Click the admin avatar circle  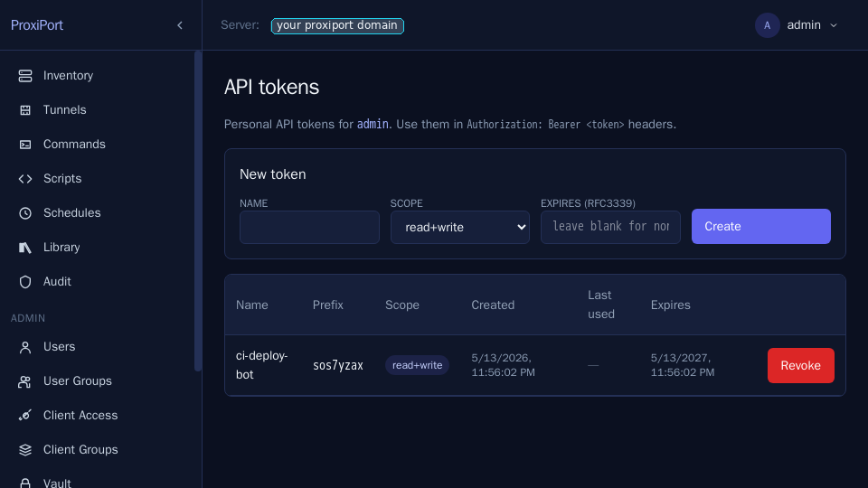pyautogui.click(x=768, y=25)
